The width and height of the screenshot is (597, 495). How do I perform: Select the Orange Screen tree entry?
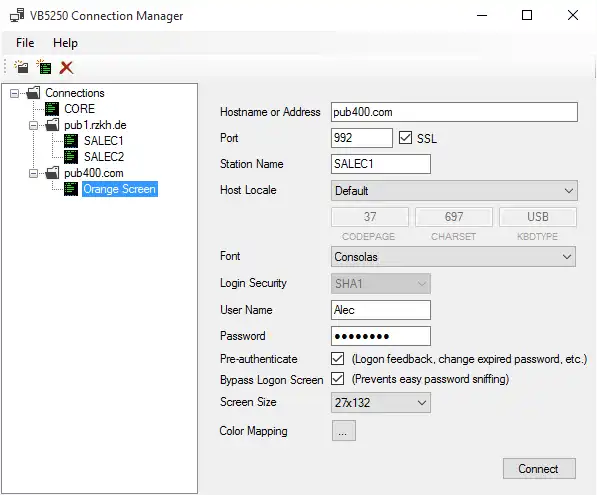120,189
